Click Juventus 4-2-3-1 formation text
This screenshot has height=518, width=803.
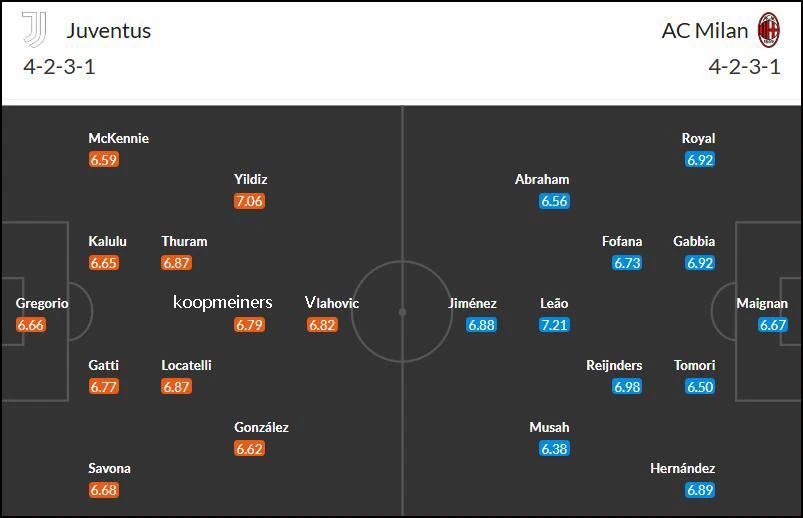pos(59,67)
